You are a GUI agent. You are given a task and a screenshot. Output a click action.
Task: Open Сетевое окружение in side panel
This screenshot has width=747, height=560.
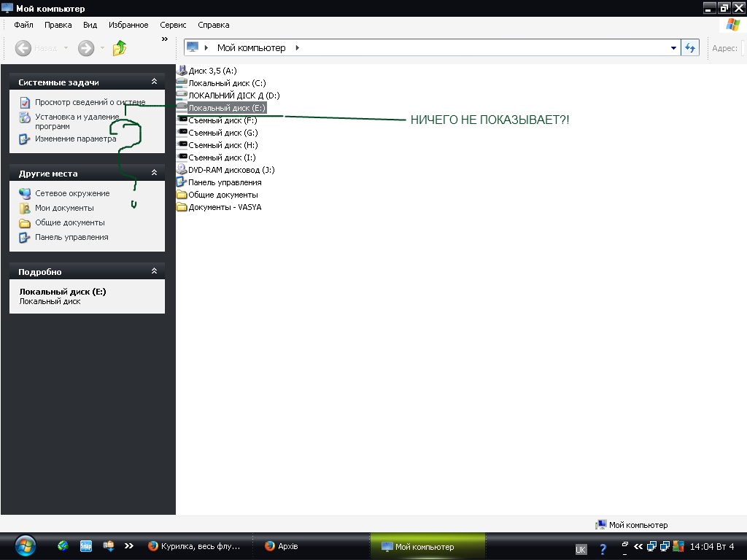[72, 193]
